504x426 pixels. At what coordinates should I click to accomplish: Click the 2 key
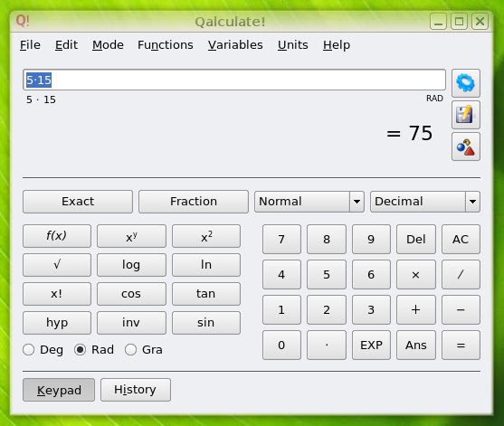click(x=327, y=310)
